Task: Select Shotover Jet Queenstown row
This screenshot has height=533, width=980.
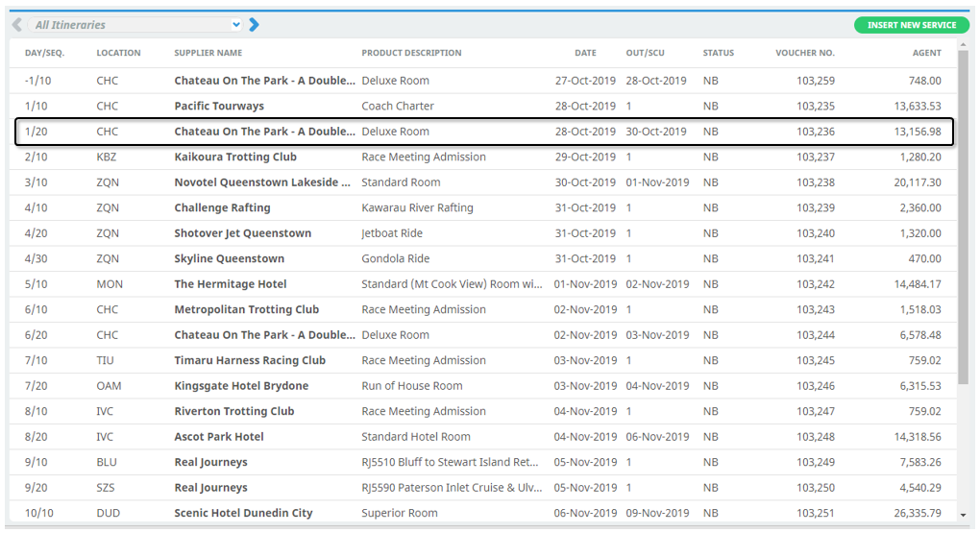Action: point(482,233)
